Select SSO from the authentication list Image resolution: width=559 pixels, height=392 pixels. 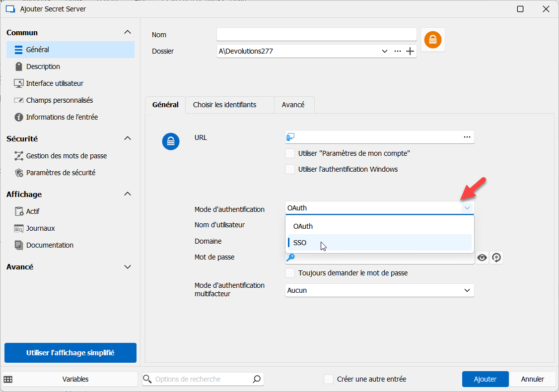click(x=300, y=243)
